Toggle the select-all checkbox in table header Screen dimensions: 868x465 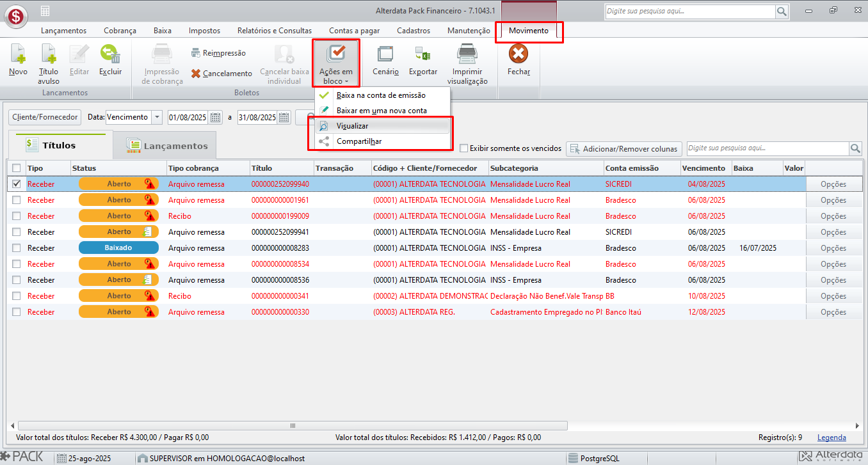(17, 168)
